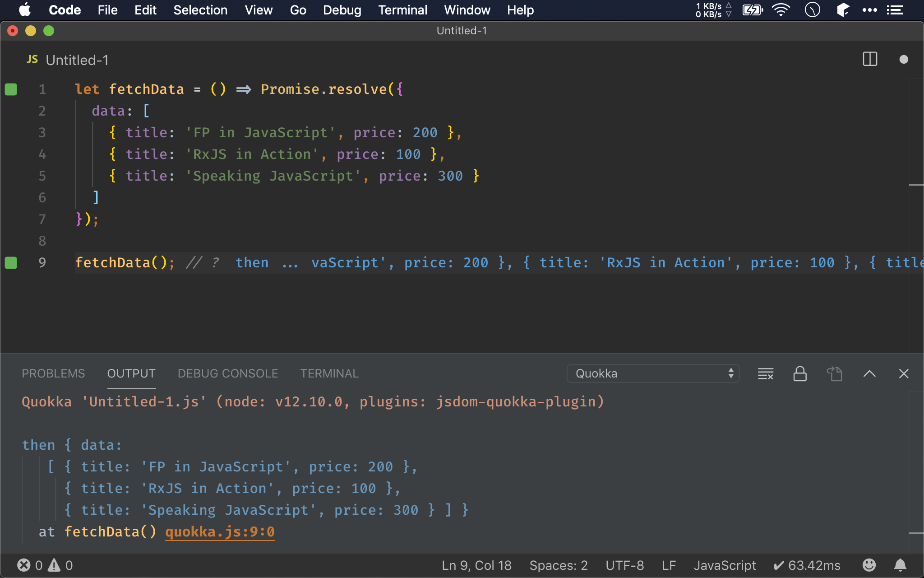This screenshot has width=924, height=578.
Task: Switch to the PROBLEMS tab
Action: pos(53,373)
